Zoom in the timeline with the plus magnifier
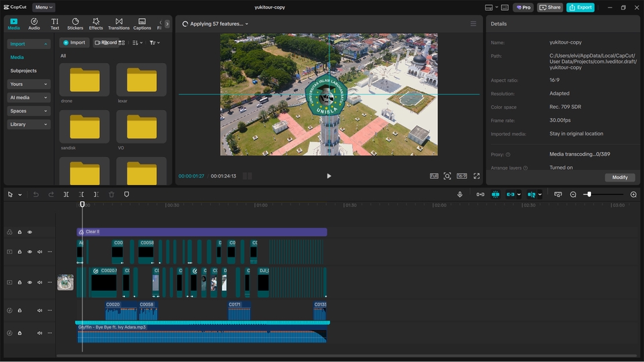 [x=633, y=194]
